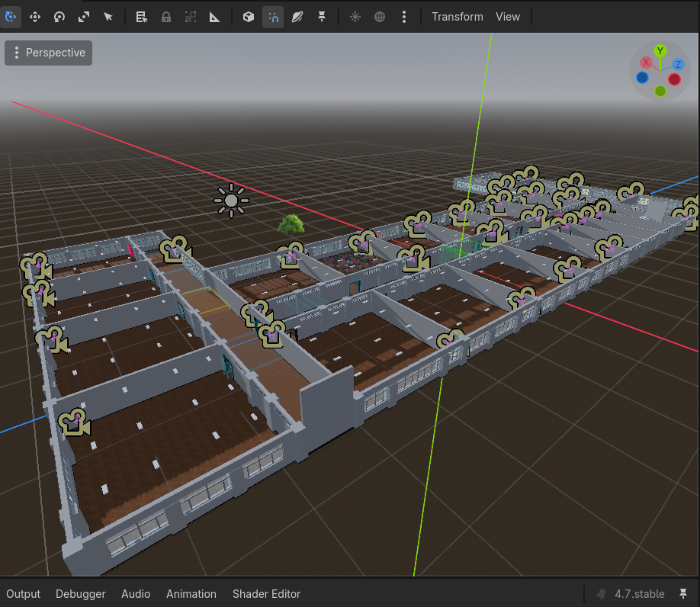The image size is (700, 607).
Task: Open sun and environment settings menu
Action: coord(404,17)
